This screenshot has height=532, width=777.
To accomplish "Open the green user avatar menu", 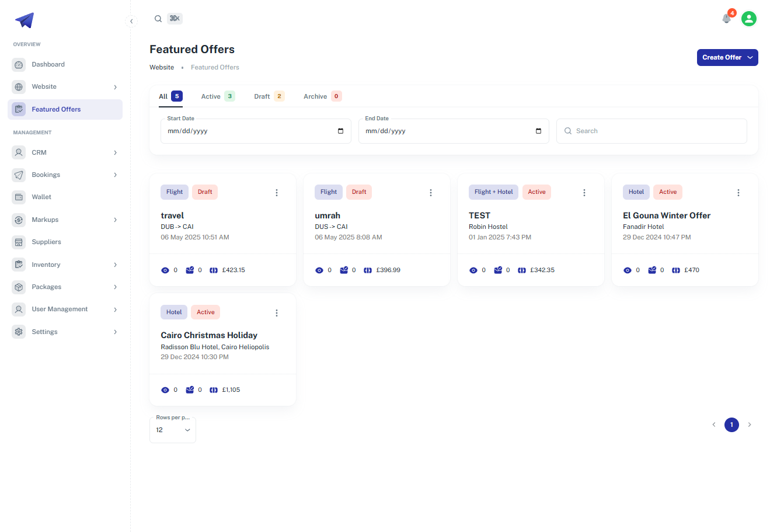I will click(749, 19).
